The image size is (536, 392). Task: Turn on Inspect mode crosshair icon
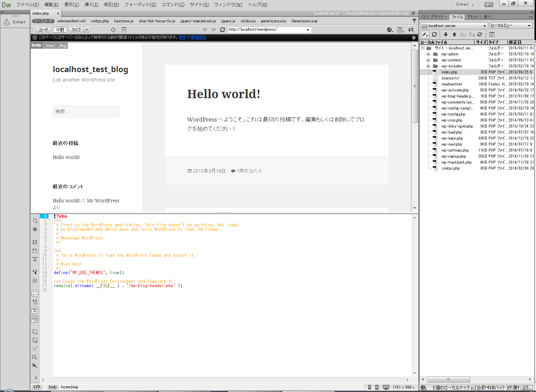tap(113, 30)
